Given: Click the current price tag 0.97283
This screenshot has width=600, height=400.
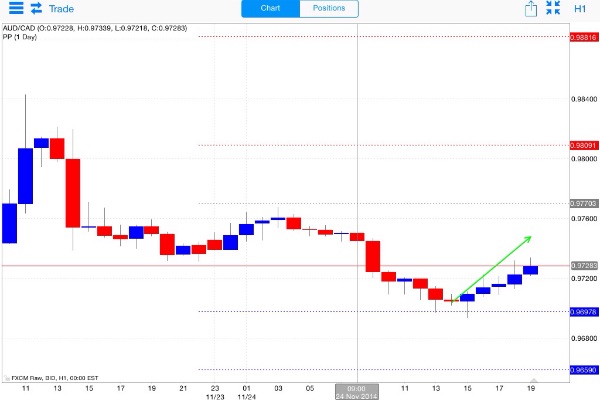Looking at the screenshot, I should pyautogui.click(x=583, y=266).
